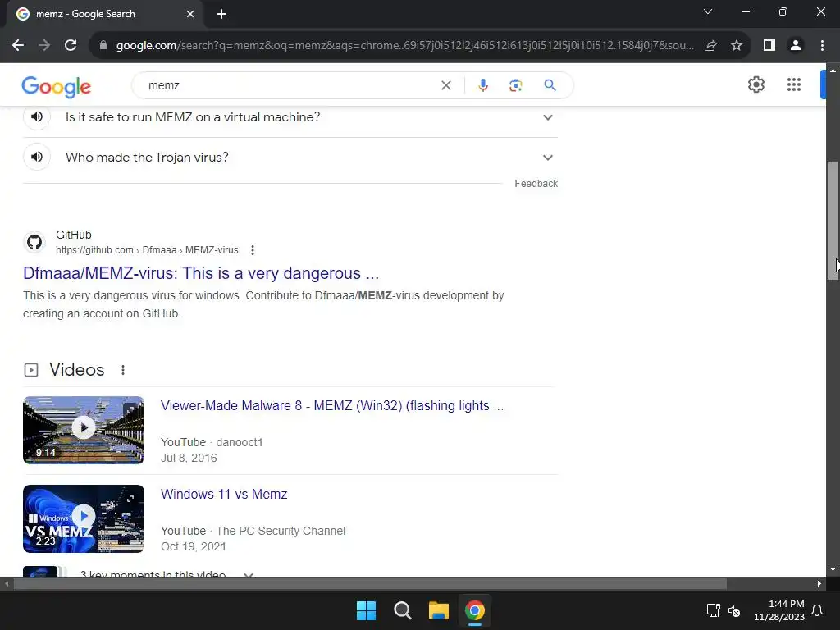Open Windows 11 vs Memz video link

[x=224, y=494]
